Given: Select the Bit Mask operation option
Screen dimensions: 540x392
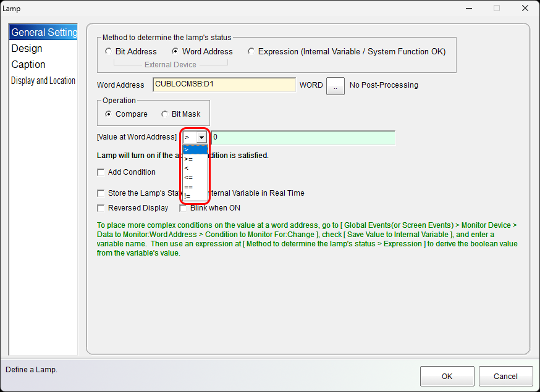Looking at the screenshot, I should (x=164, y=114).
